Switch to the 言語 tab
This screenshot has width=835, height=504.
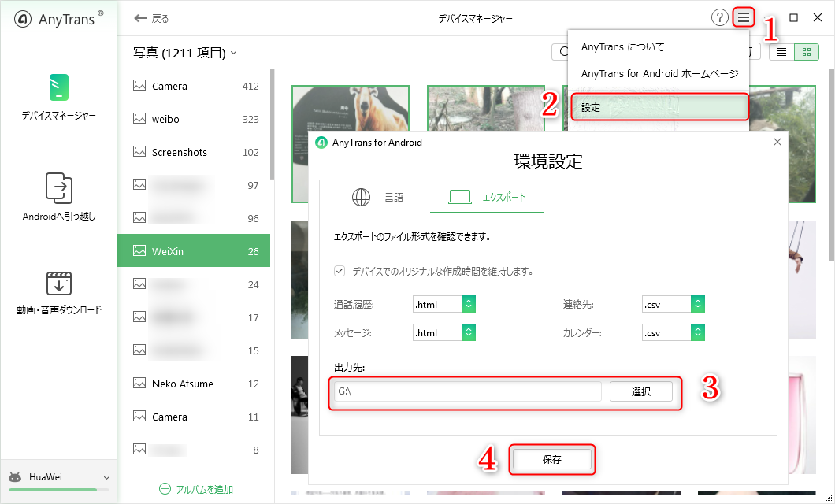377,197
